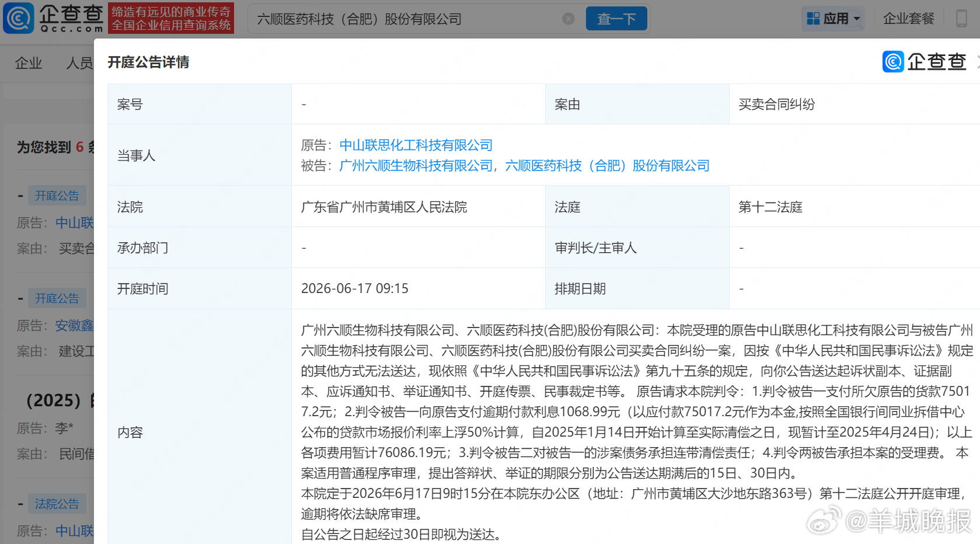Click the 开庭时间 label cell
Viewport: 980px width, 544px height.
click(200, 288)
